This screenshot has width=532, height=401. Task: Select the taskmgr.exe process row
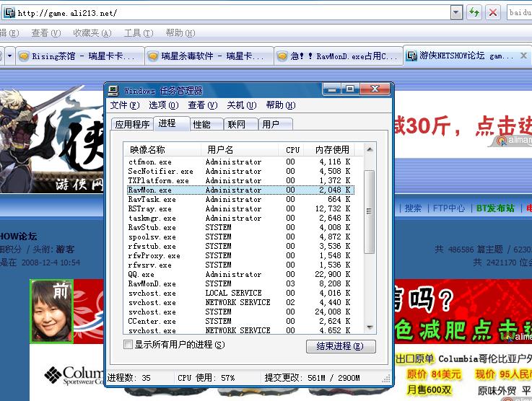coord(240,218)
